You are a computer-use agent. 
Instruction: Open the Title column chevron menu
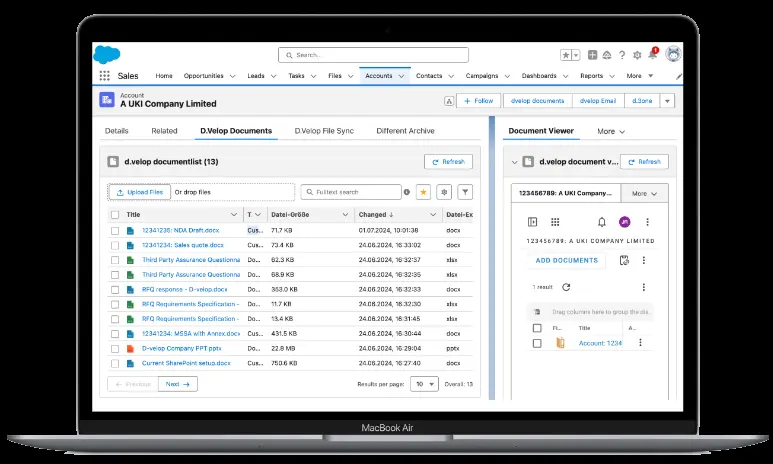234,214
